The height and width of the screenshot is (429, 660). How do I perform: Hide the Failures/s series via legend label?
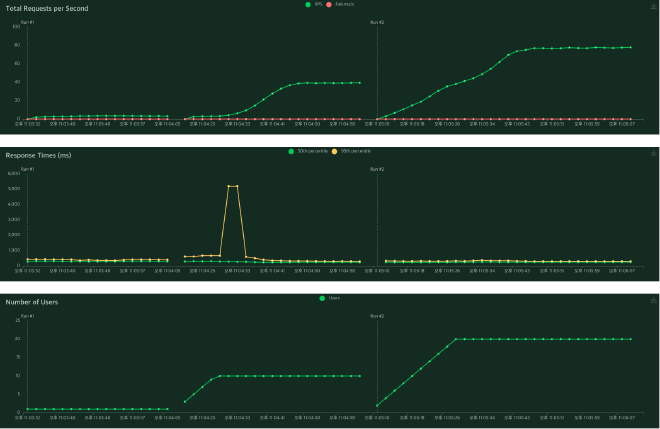tap(345, 5)
